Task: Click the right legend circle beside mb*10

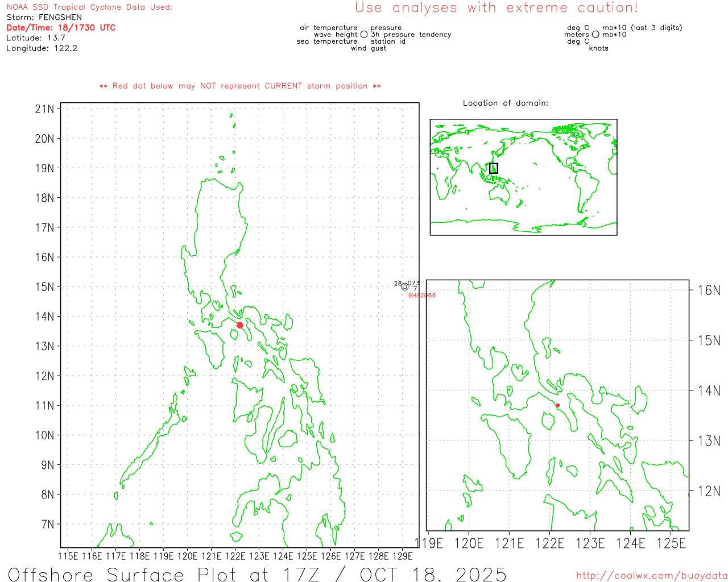Action: coord(595,35)
